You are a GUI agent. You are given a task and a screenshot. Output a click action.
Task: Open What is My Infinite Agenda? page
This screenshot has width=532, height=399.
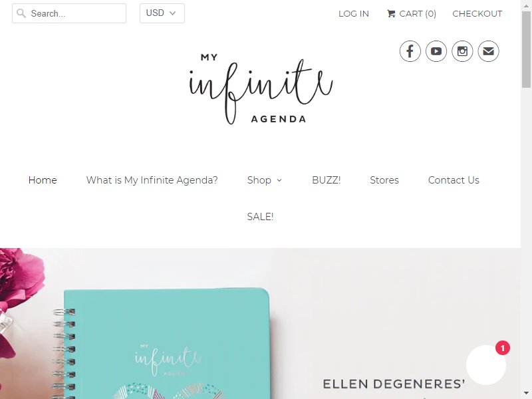(152, 180)
